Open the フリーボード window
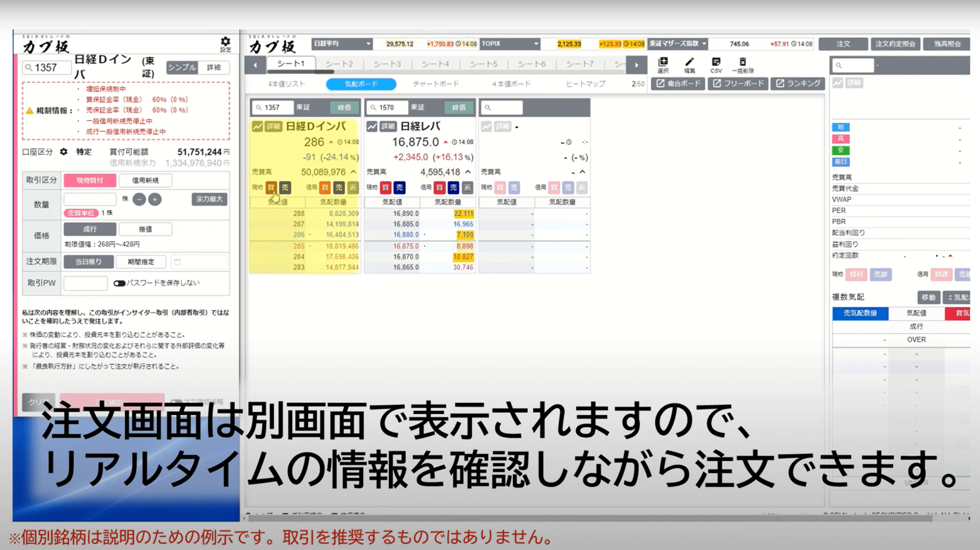The image size is (980, 550). 739,83
